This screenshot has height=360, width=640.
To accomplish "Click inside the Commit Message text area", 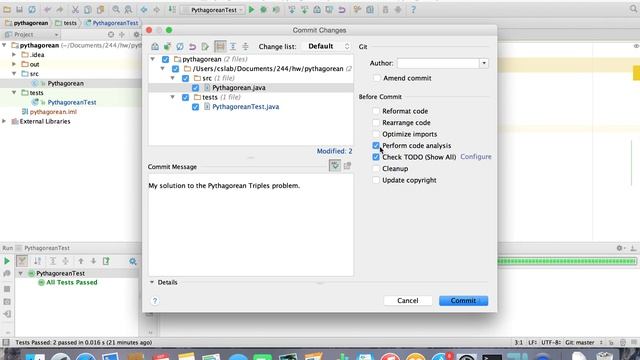I will click(251, 225).
